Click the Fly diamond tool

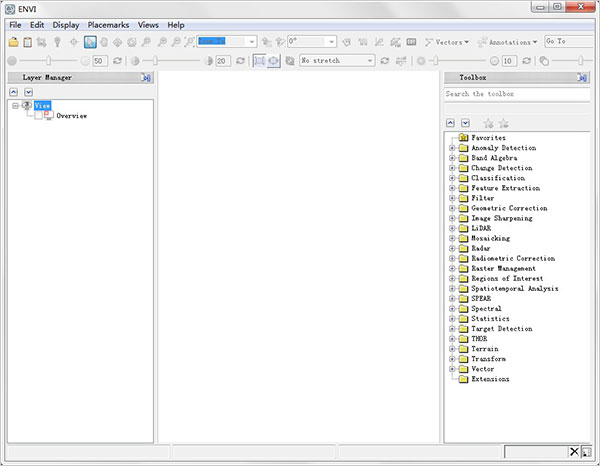[x=117, y=42]
